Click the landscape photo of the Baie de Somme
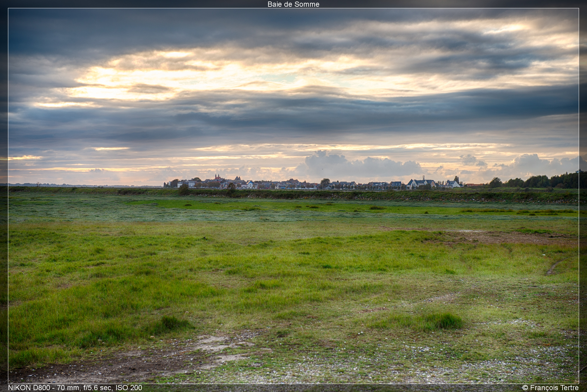This screenshot has height=392, width=587. point(293,196)
